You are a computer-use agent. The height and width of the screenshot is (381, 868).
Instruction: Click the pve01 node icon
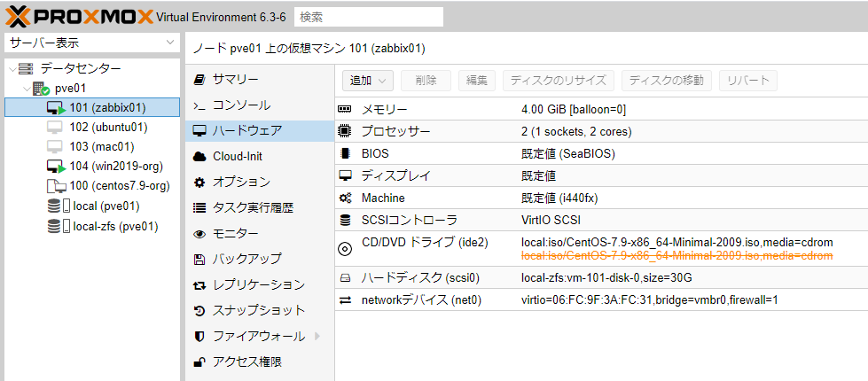(41, 89)
